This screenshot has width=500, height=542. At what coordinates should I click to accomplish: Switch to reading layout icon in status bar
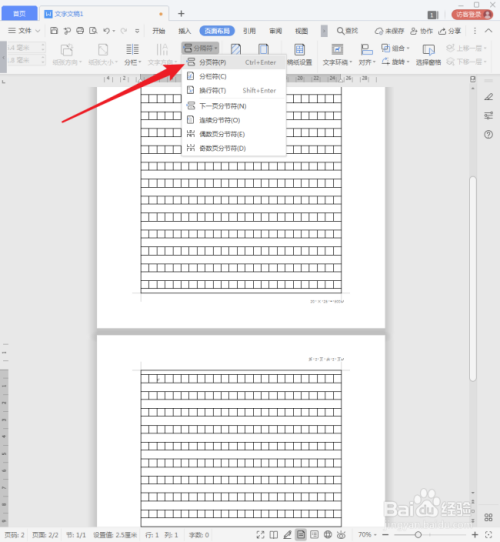pos(274,535)
